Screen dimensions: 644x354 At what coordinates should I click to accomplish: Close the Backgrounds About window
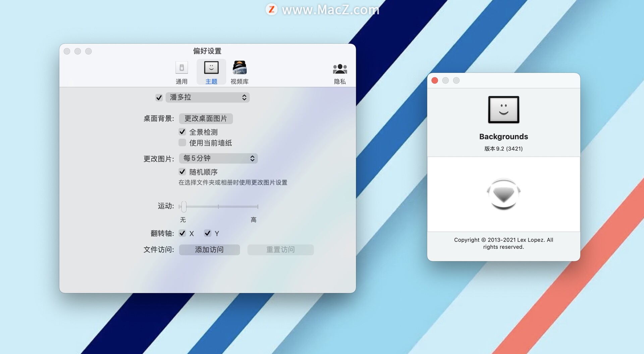(x=435, y=81)
